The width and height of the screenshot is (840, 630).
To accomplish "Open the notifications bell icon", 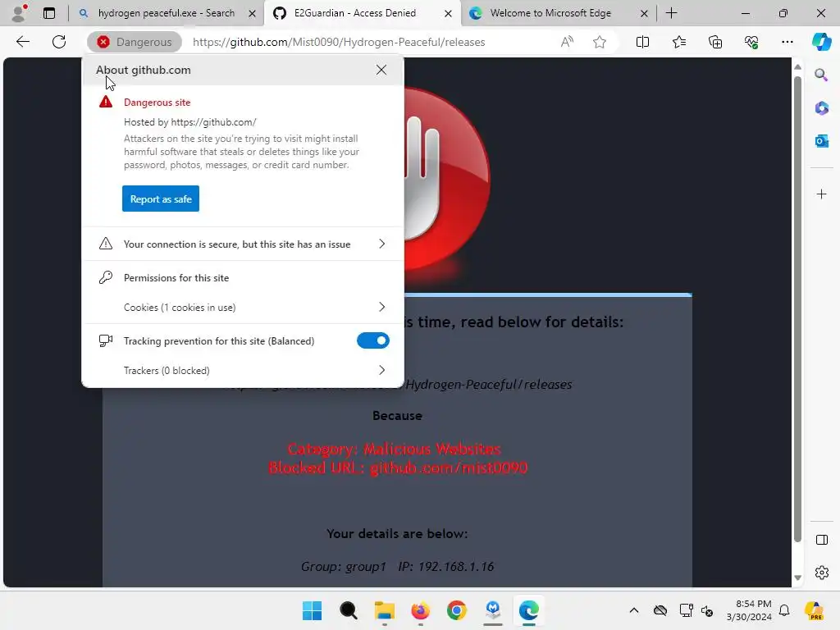I will click(x=784, y=610).
